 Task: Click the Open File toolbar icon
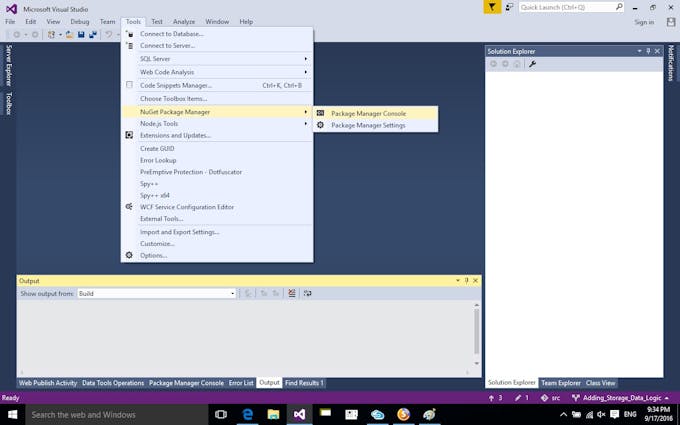69,35
